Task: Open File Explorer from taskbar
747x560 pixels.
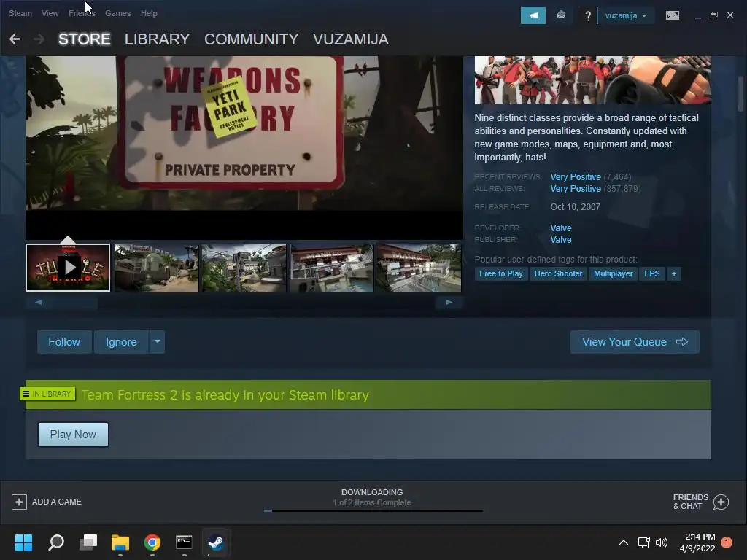Action: [120, 542]
